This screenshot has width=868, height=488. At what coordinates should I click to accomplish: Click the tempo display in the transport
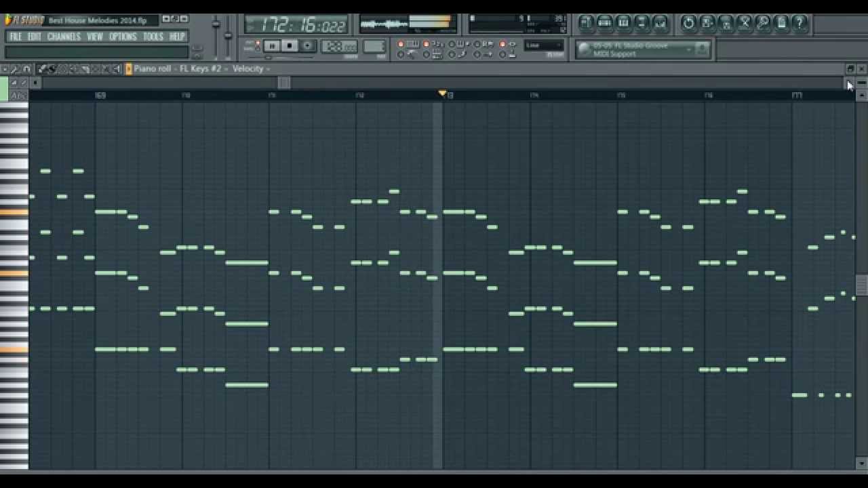(x=340, y=46)
